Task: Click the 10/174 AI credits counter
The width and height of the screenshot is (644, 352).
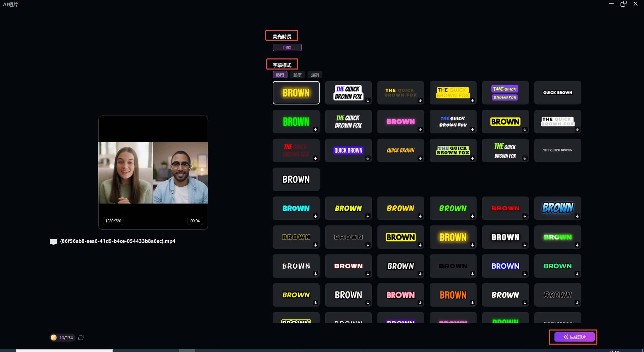Action: point(66,338)
